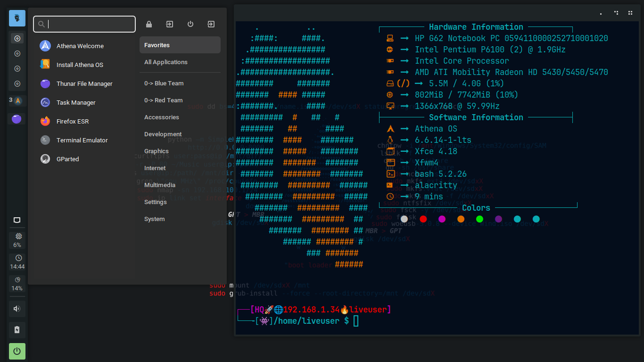Click the purple Thunar launcher in the side panel
The image size is (644, 362).
(x=17, y=119)
